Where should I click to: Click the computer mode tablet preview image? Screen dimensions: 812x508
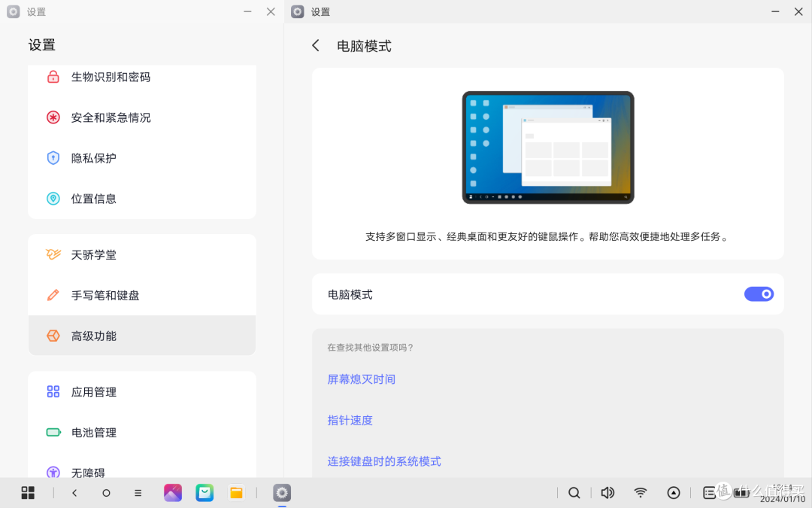click(547, 148)
